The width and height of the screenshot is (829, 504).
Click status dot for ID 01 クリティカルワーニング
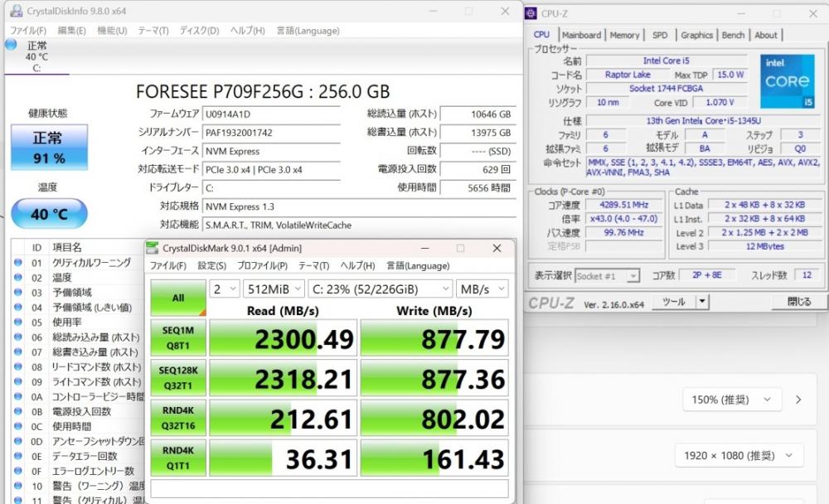[x=18, y=262]
